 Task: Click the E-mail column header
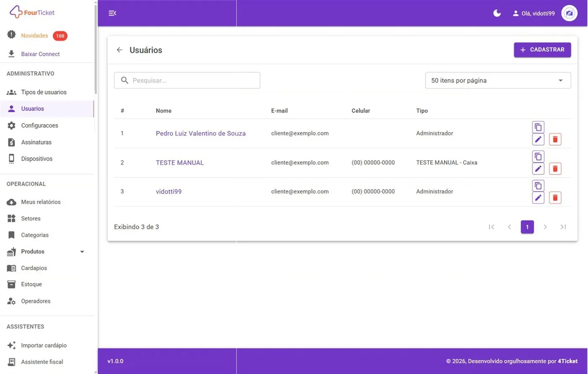(x=279, y=111)
